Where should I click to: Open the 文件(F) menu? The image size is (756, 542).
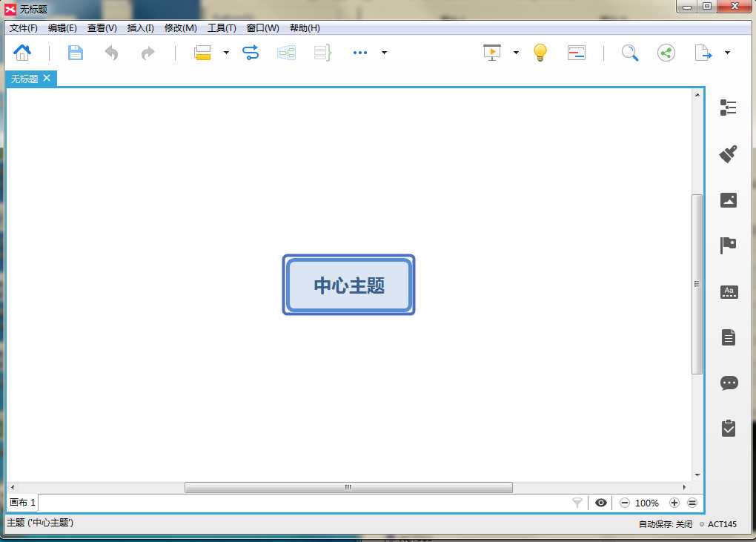(x=23, y=28)
